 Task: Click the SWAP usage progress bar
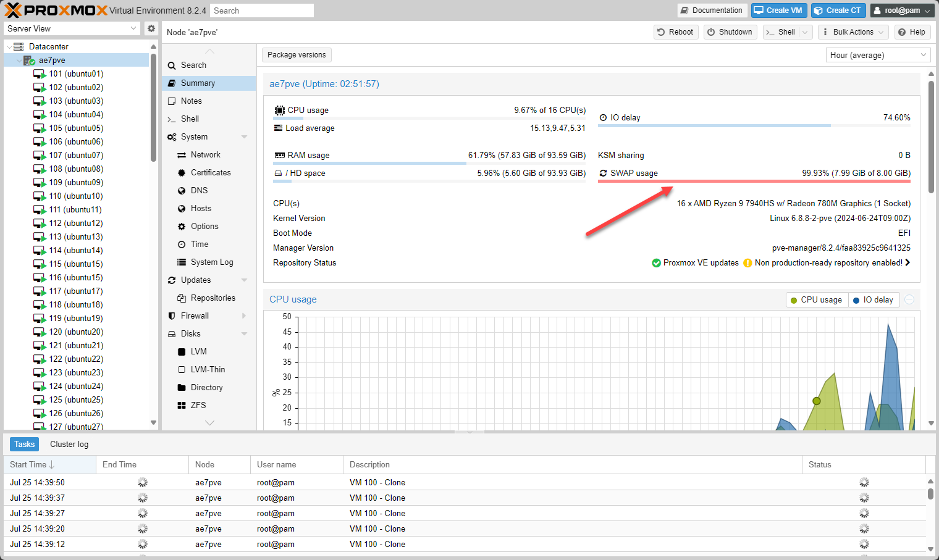754,182
